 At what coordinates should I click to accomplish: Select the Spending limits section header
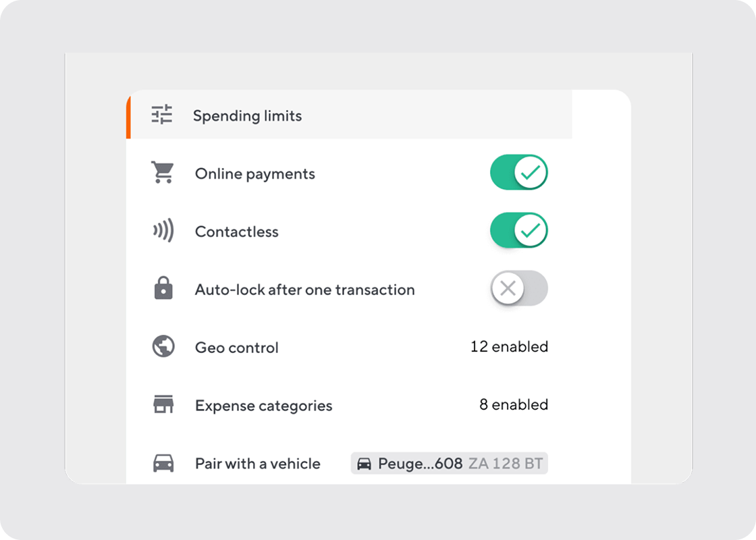pos(247,115)
